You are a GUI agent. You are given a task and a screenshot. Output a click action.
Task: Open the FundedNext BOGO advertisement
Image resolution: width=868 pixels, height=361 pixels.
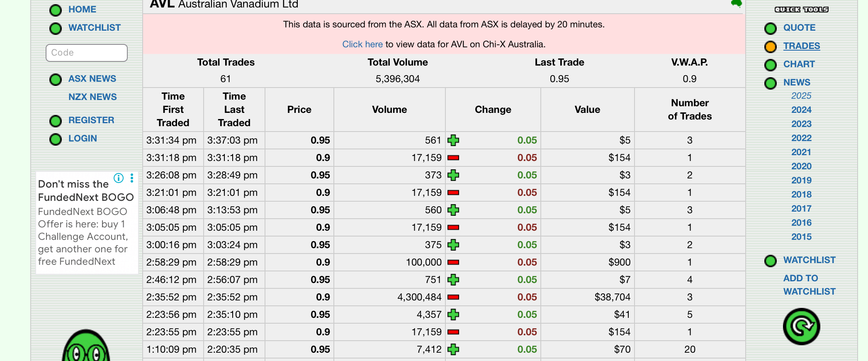87,222
